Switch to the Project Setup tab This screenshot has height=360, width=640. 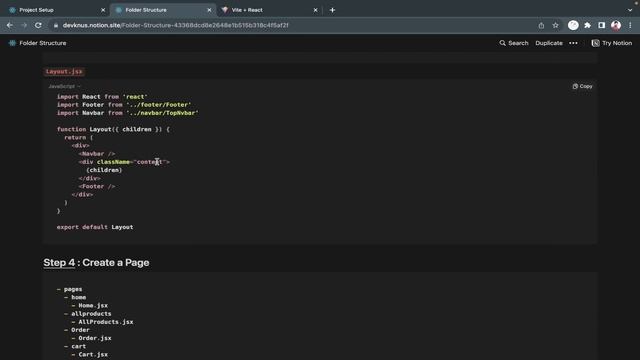point(56,10)
